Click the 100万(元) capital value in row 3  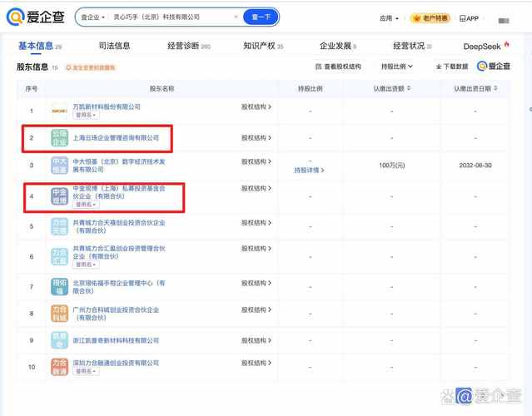[x=392, y=165]
